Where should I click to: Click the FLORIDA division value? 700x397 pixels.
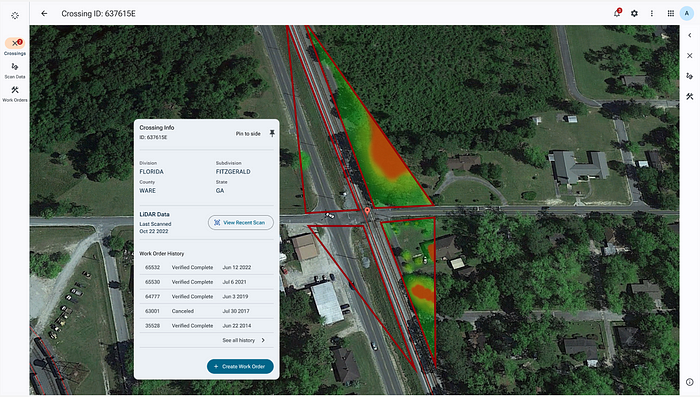151,172
